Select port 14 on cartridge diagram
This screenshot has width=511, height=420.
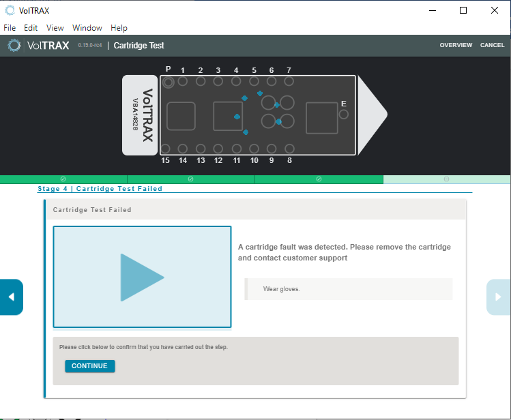coord(183,149)
